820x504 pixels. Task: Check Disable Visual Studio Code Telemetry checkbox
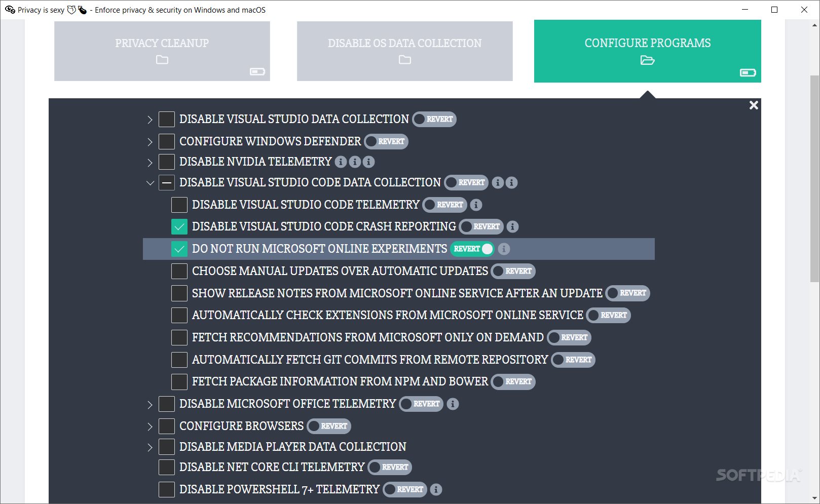(179, 205)
